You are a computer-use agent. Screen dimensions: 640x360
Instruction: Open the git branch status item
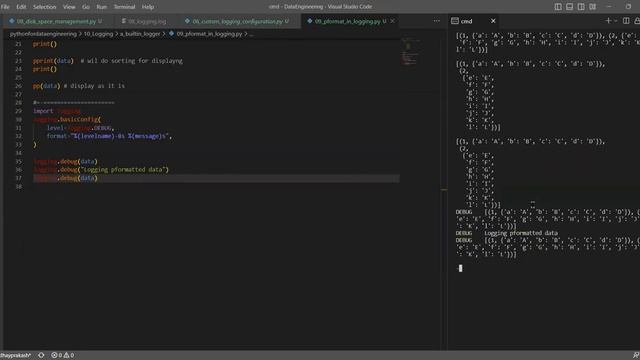pyautogui.click(x=16, y=356)
